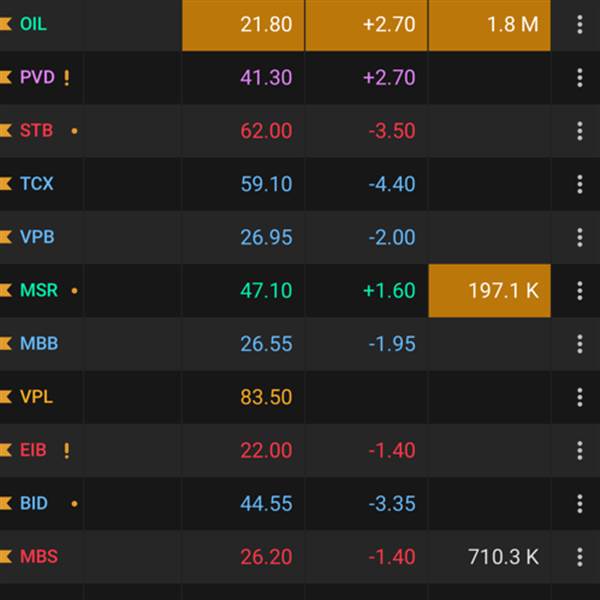Click the orange flag icon beside PVD
Image resolution: width=600 pixels, height=600 pixels.
tap(6, 78)
